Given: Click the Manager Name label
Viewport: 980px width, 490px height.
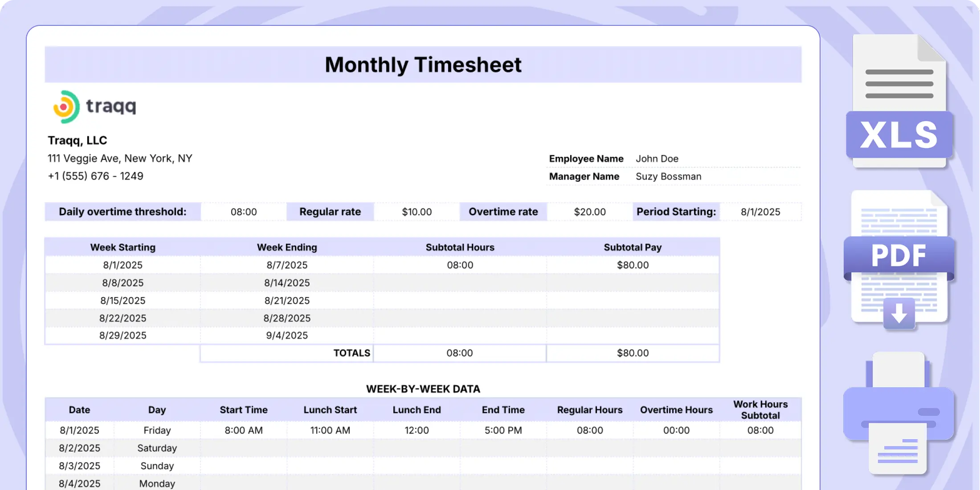Looking at the screenshot, I should 584,176.
